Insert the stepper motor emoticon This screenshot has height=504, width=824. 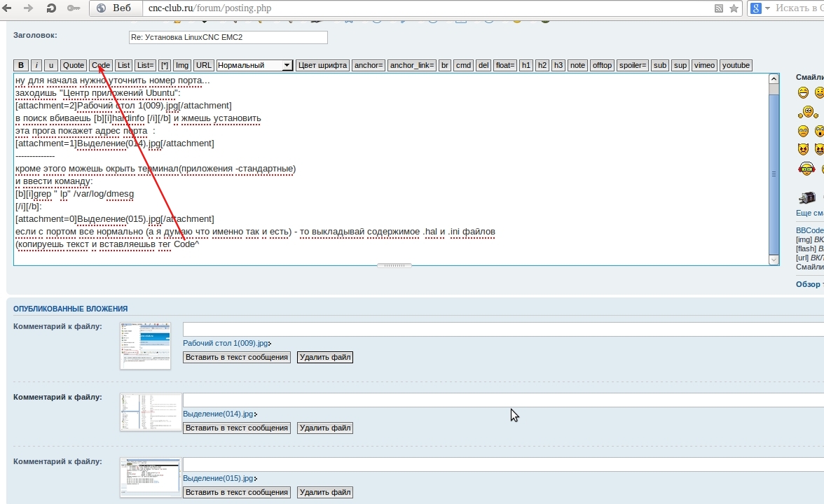(x=806, y=197)
